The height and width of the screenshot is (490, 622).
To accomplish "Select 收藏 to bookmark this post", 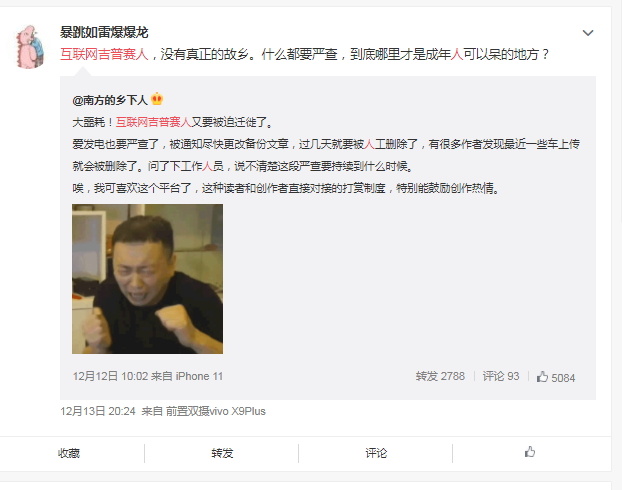I will coord(69,453).
